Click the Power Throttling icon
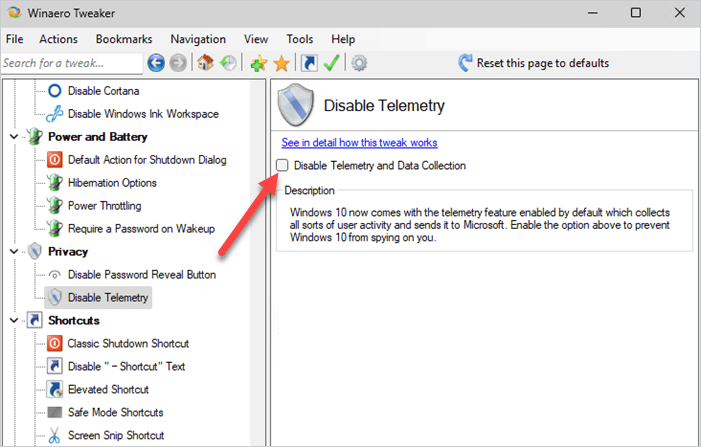 pyautogui.click(x=55, y=206)
